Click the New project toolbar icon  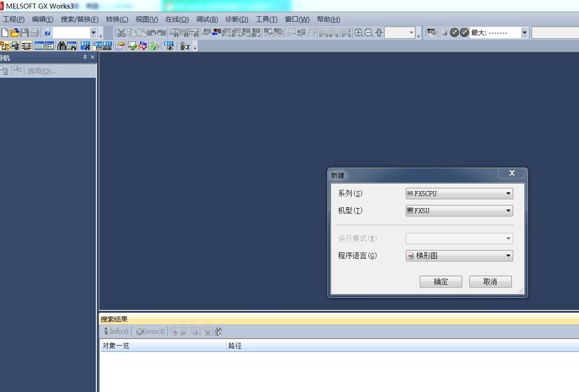pos(5,32)
